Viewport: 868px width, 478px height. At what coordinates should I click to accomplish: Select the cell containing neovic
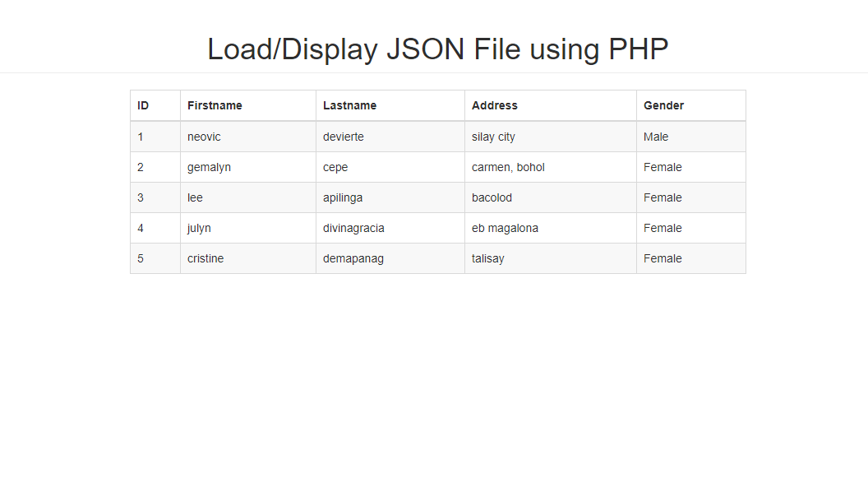[x=204, y=137]
